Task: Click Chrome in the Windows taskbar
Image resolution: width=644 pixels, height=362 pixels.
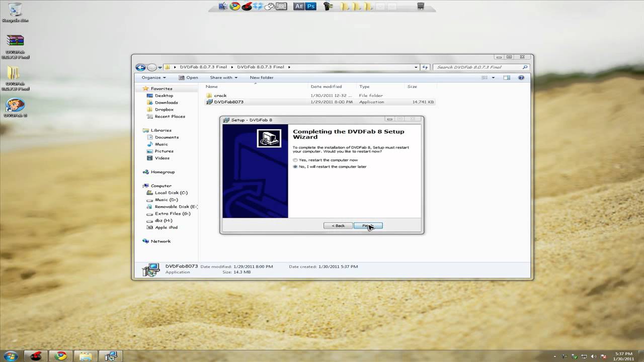Action: pyautogui.click(x=61, y=356)
